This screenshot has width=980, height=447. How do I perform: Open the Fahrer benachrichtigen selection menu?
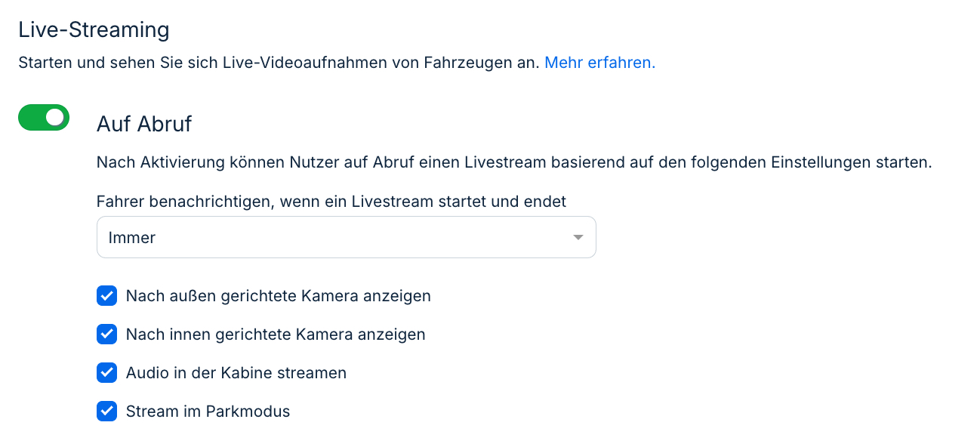click(x=346, y=236)
